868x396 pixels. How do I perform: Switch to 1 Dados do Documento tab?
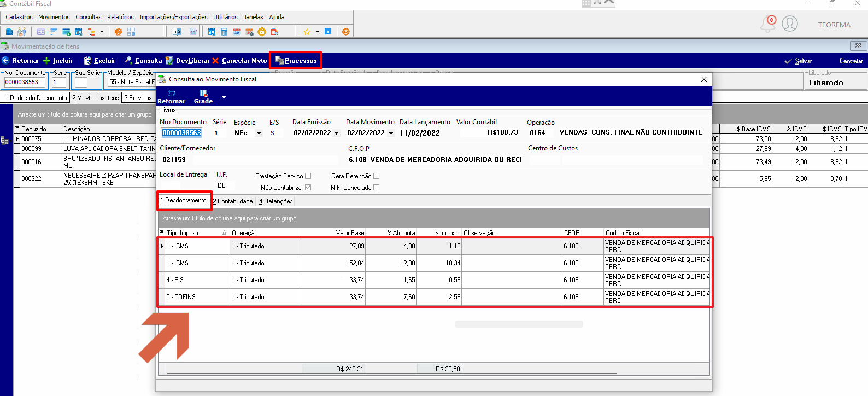click(x=36, y=98)
